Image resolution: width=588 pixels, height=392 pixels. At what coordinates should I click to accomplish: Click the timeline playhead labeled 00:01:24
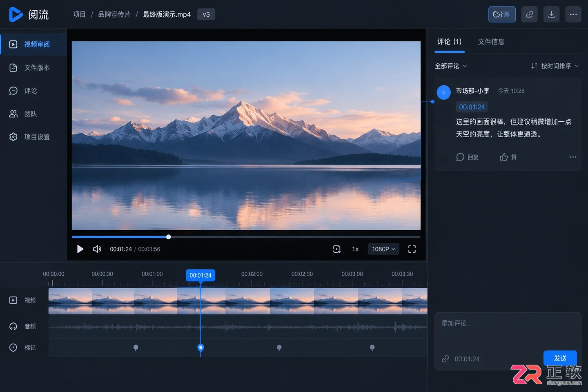point(200,275)
